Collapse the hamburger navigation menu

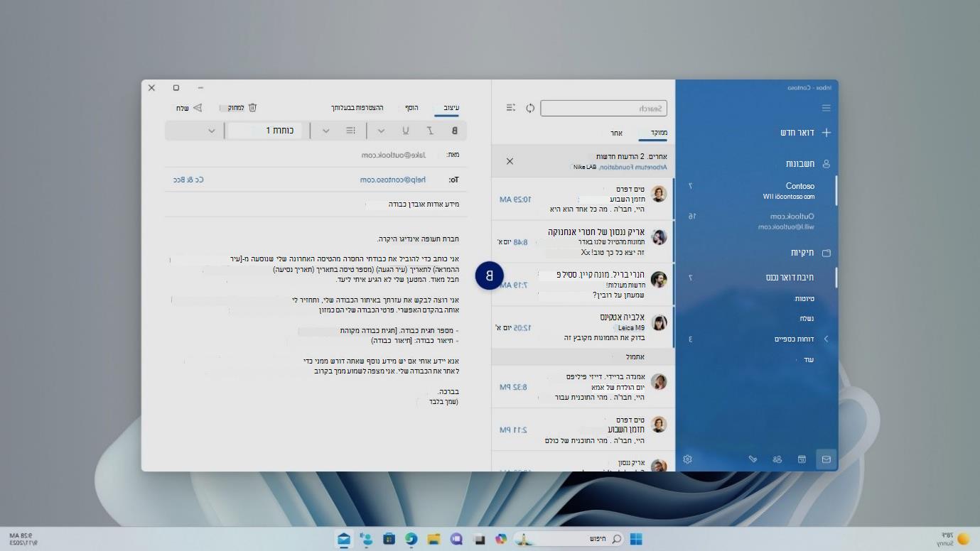(x=826, y=108)
